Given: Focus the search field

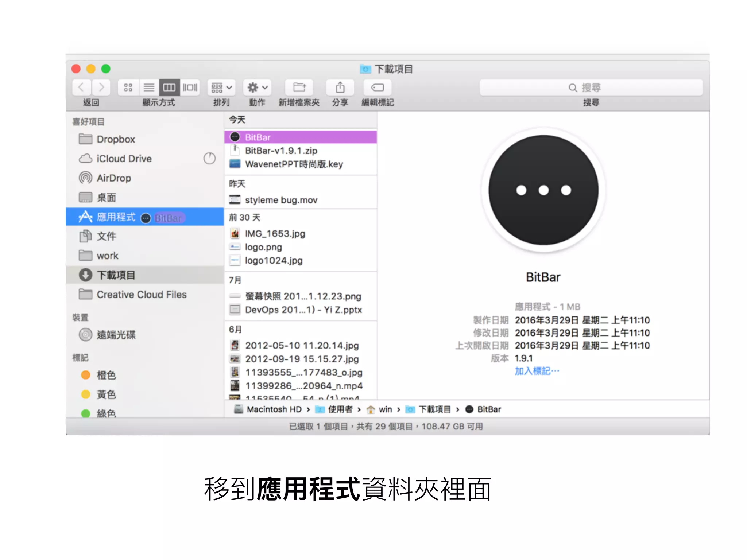Looking at the screenshot, I should (x=591, y=87).
